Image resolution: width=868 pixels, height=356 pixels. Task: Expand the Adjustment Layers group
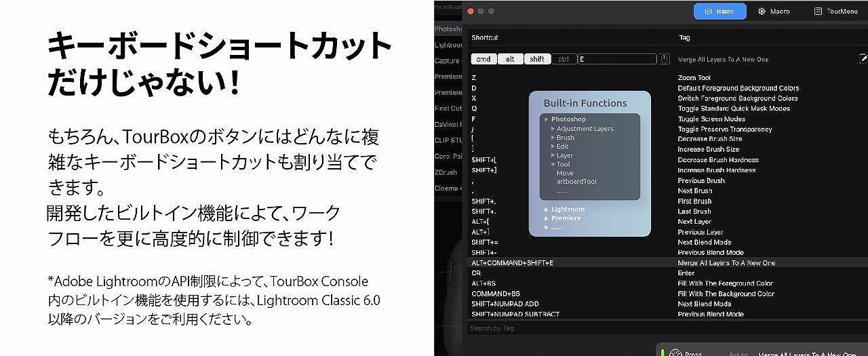coord(552,129)
